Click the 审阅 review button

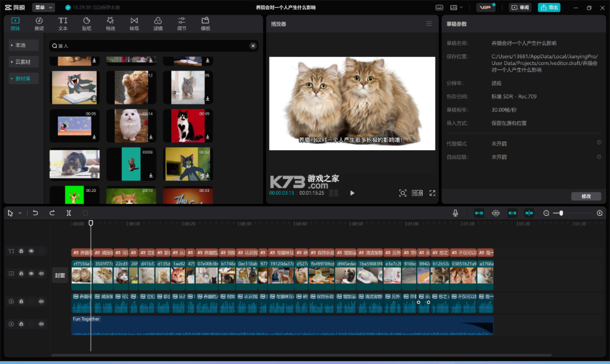(520, 7)
